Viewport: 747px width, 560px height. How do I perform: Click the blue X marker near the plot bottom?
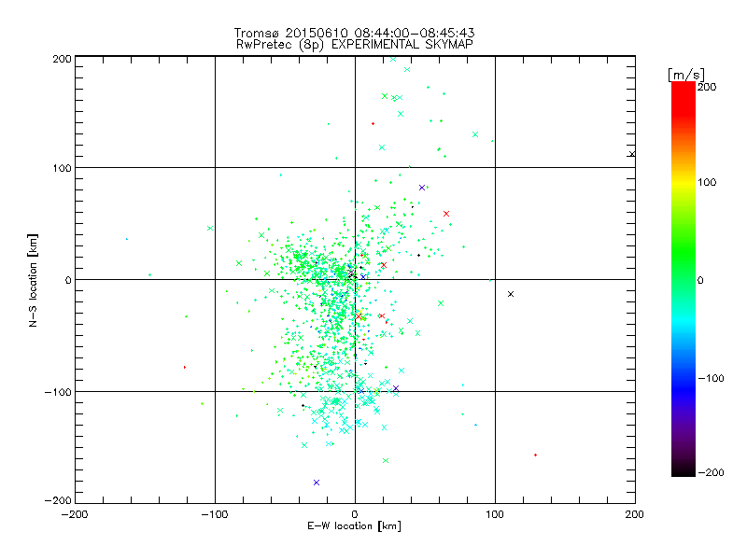pyautogui.click(x=317, y=483)
